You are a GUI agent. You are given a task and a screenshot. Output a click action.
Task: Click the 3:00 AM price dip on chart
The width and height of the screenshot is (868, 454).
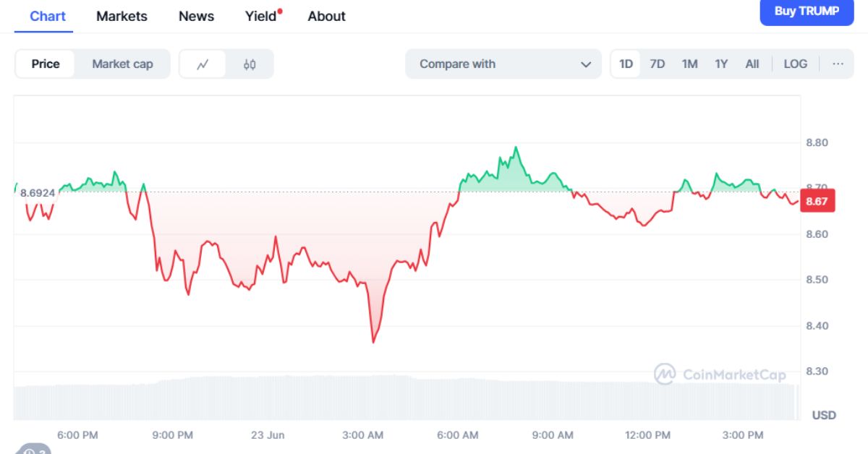[373, 341]
